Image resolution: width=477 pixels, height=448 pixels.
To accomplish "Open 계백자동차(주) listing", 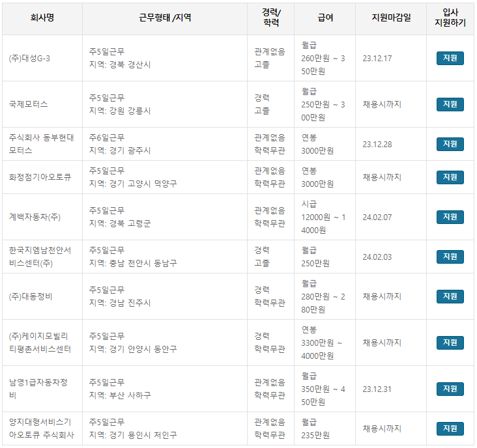I will point(35,217).
